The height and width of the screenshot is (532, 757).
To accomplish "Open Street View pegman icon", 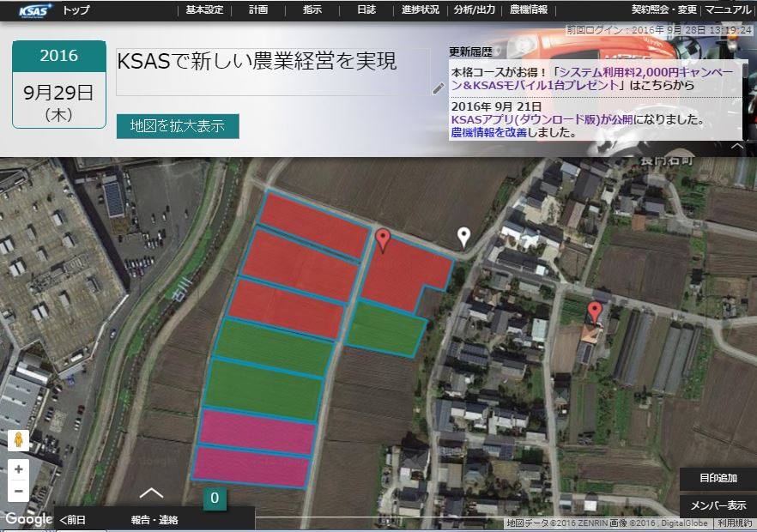I will [x=18, y=440].
